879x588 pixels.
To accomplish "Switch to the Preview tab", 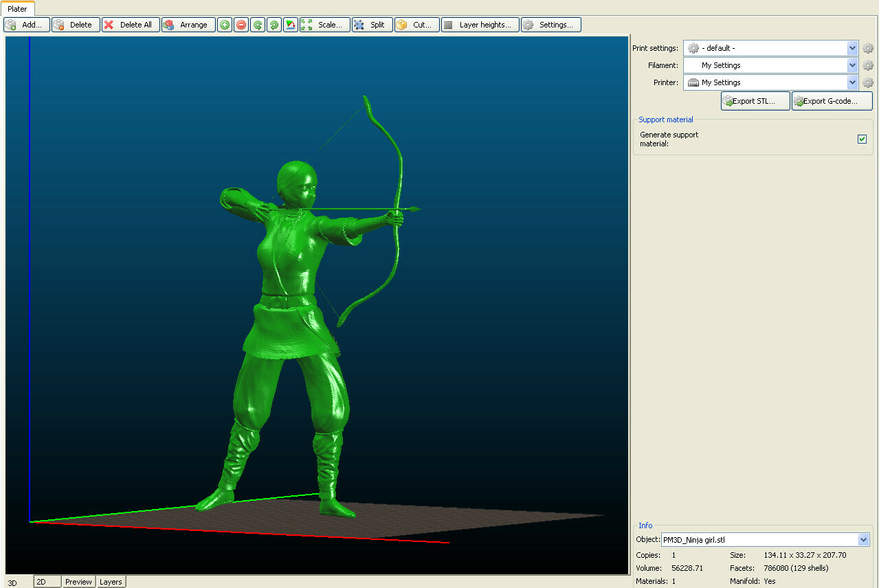I will pos(78,582).
